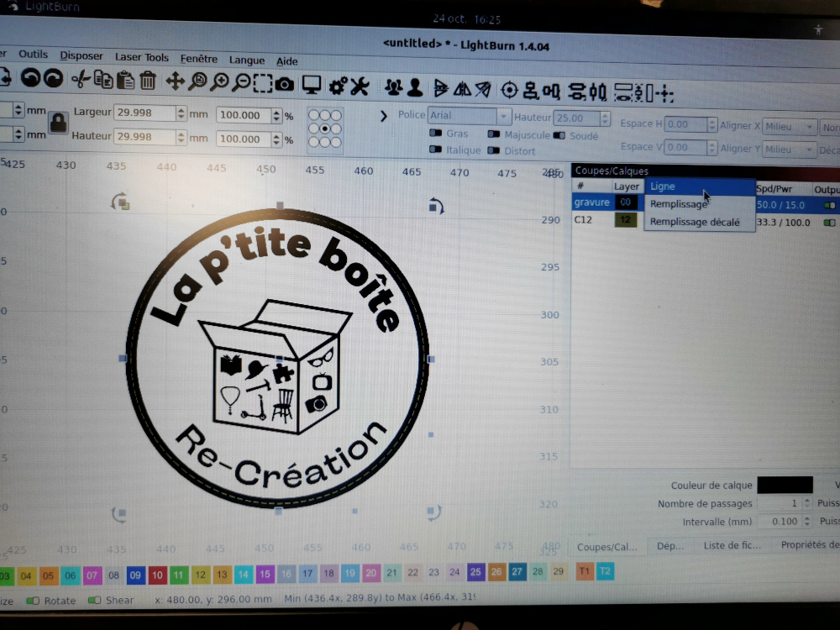Select the gravure layer row
The width and height of the screenshot is (840, 630).
pyautogui.click(x=591, y=202)
